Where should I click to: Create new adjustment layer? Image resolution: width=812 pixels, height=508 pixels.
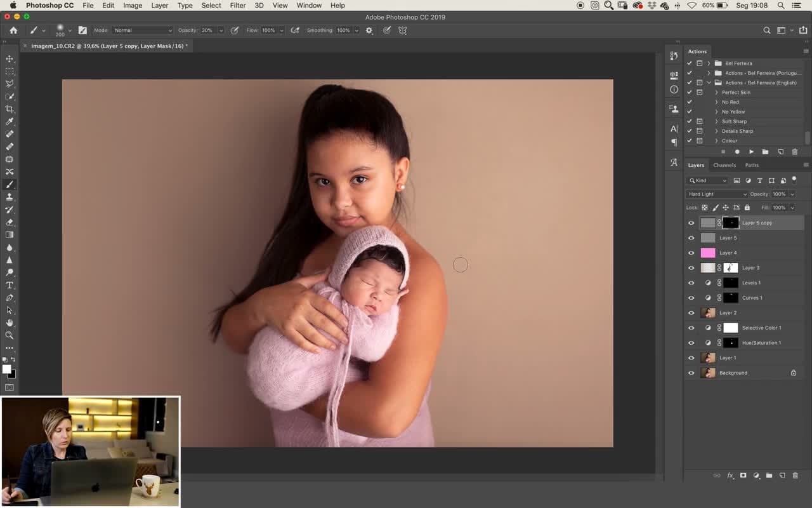tap(756, 475)
